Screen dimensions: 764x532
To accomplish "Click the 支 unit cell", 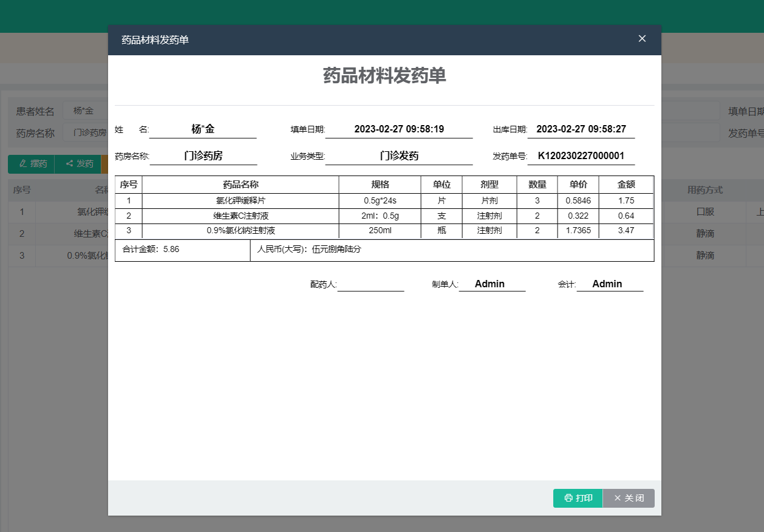I will click(x=442, y=216).
